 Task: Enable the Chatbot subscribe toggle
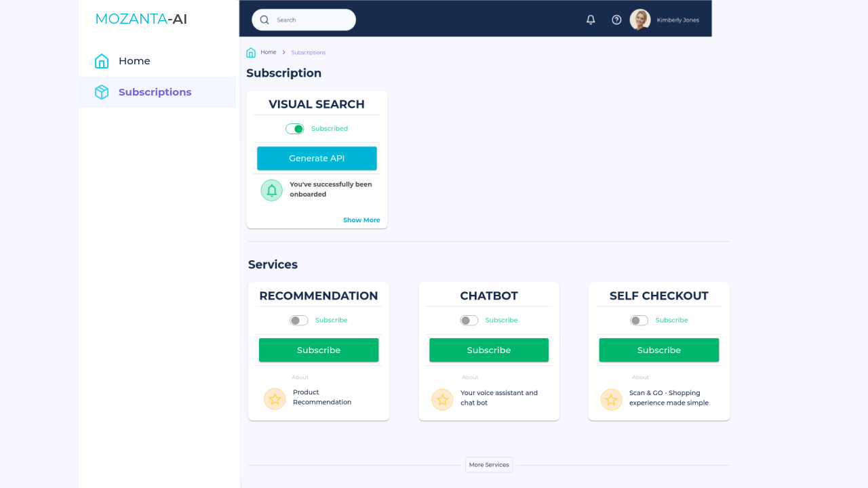(x=469, y=321)
